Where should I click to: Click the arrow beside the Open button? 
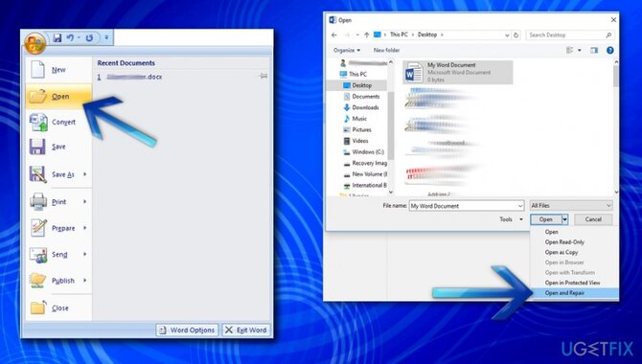point(564,219)
